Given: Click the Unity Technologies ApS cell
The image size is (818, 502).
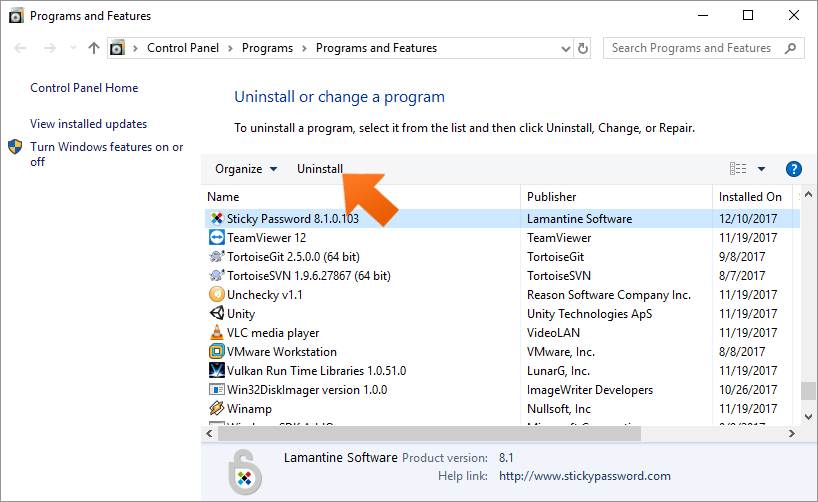Looking at the screenshot, I should (590, 314).
